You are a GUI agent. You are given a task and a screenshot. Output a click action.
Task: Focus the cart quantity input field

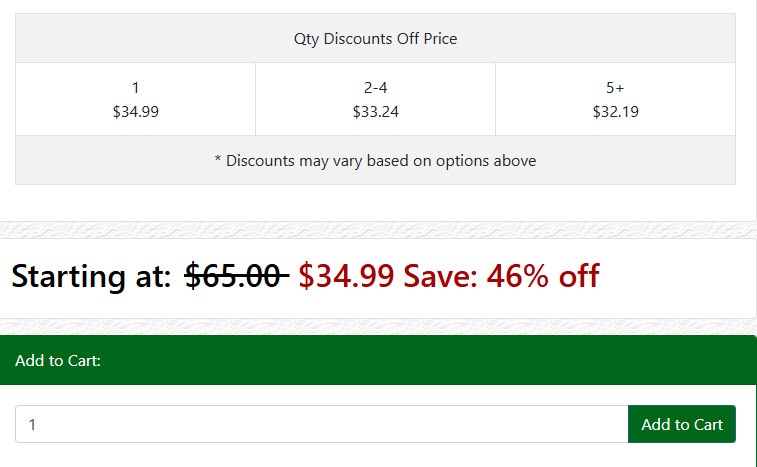tap(322, 424)
